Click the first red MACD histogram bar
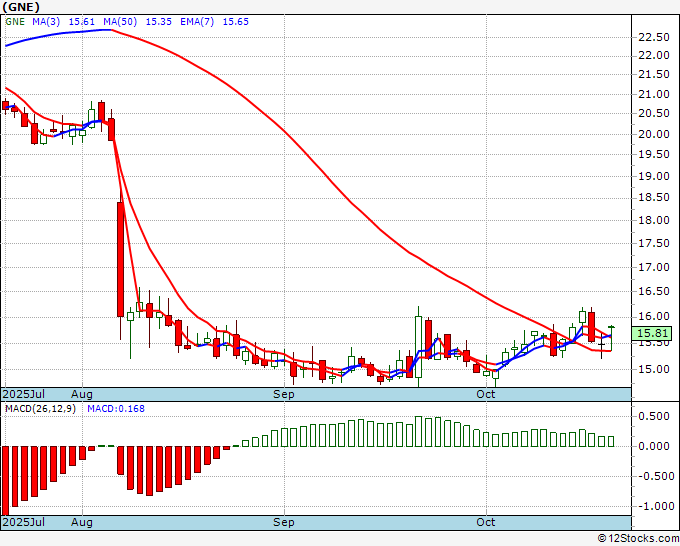The image size is (680, 546). pyautogui.click(x=6, y=480)
